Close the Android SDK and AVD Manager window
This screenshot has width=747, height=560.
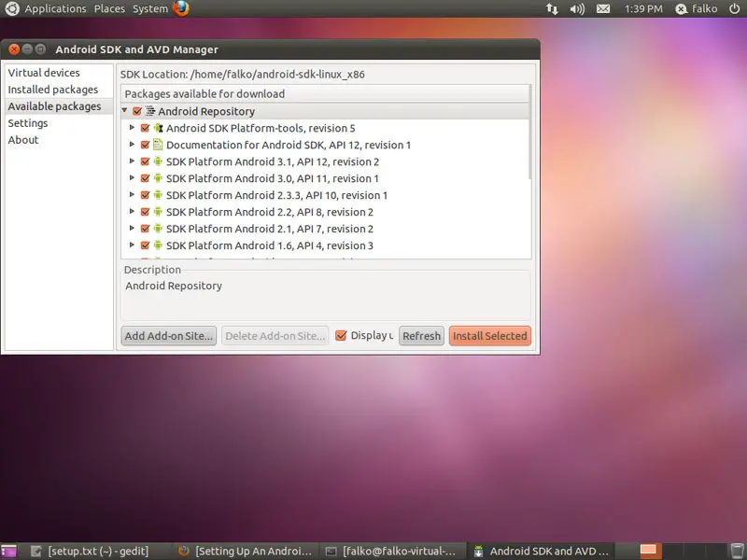tap(14, 49)
